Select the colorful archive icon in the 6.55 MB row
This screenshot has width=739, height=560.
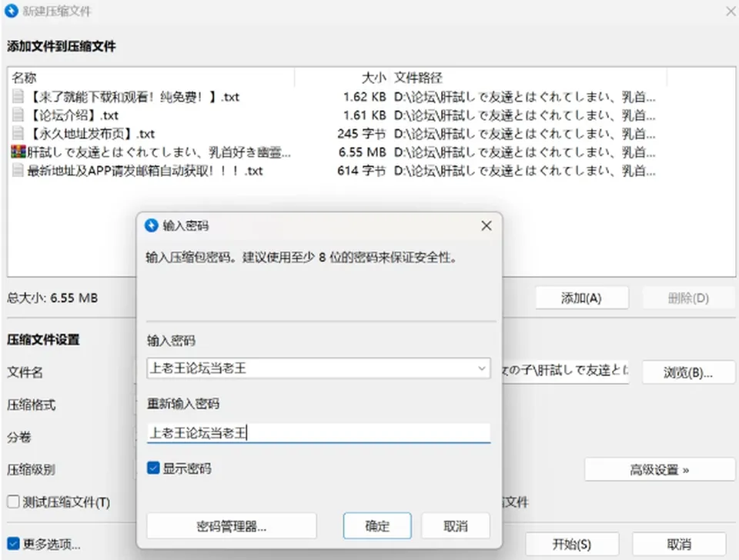pyautogui.click(x=18, y=152)
